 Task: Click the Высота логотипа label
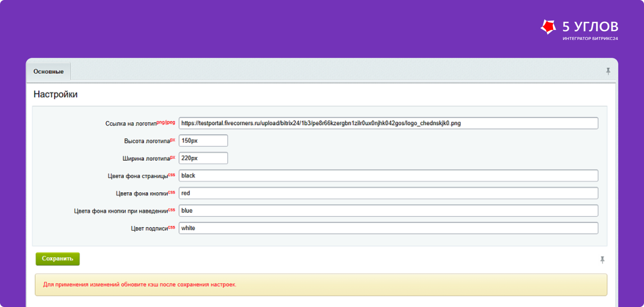click(x=147, y=141)
